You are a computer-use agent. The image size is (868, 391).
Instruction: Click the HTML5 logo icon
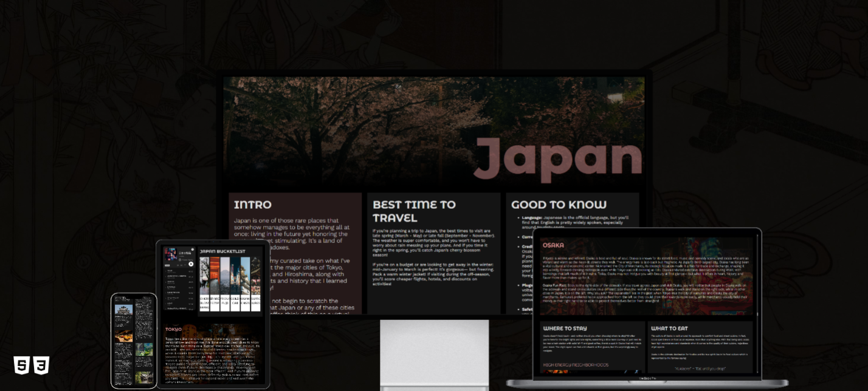[21, 365]
